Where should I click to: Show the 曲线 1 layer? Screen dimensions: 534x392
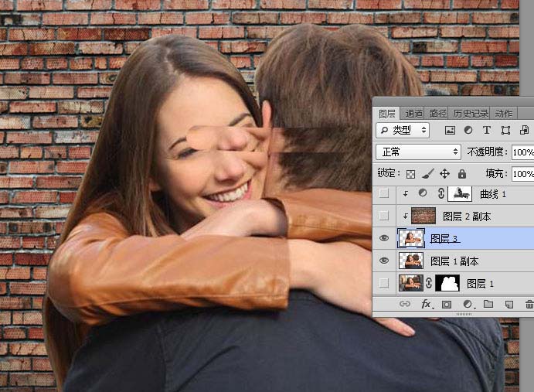click(x=384, y=193)
